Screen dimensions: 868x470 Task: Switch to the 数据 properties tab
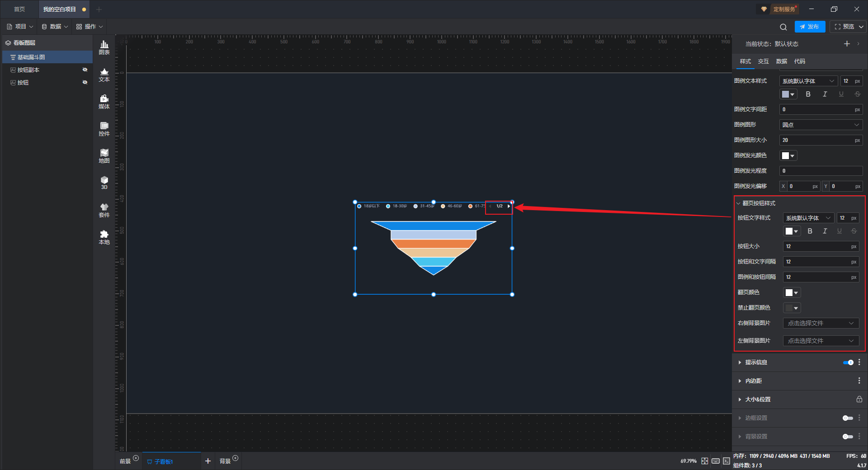tap(781, 61)
